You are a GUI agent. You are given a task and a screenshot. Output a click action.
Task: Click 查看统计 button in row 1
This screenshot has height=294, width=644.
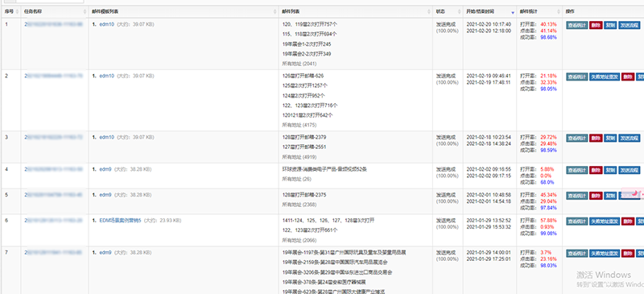576,25
